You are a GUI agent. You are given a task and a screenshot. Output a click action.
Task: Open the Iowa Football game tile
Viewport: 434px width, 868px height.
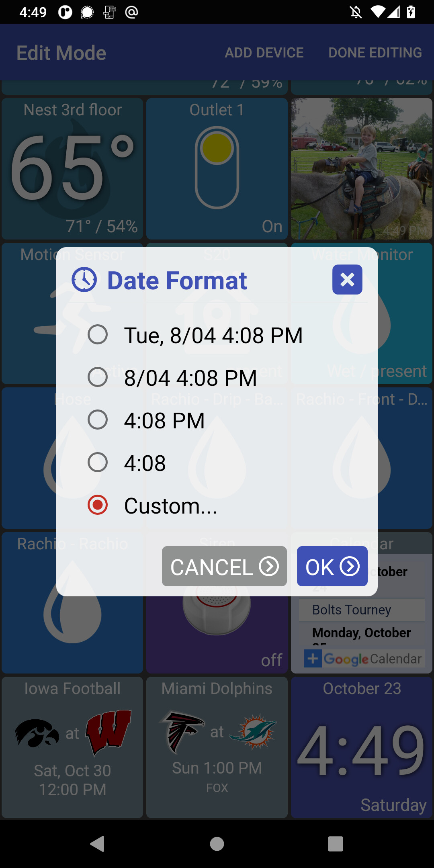[72, 747]
